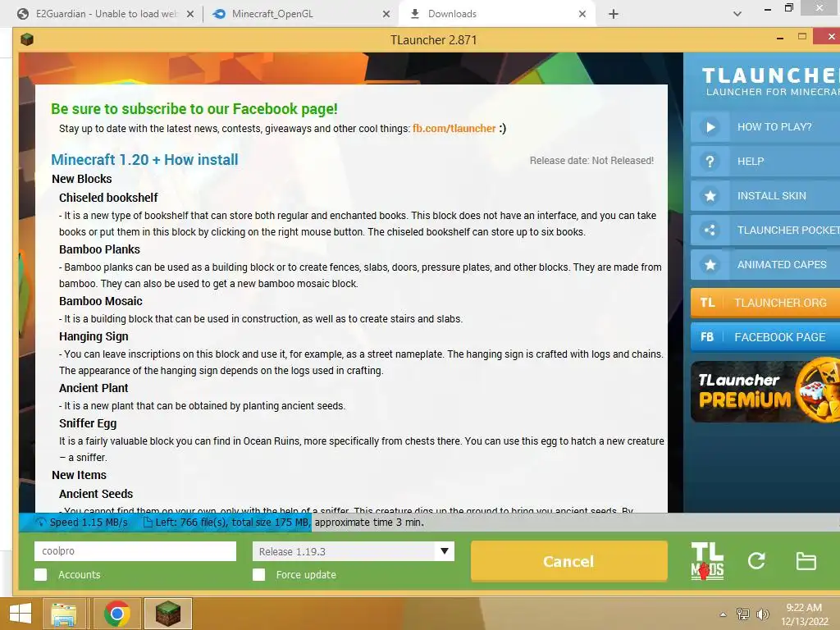Click the ANIMATED CAPES menu label

pyautogui.click(x=782, y=265)
